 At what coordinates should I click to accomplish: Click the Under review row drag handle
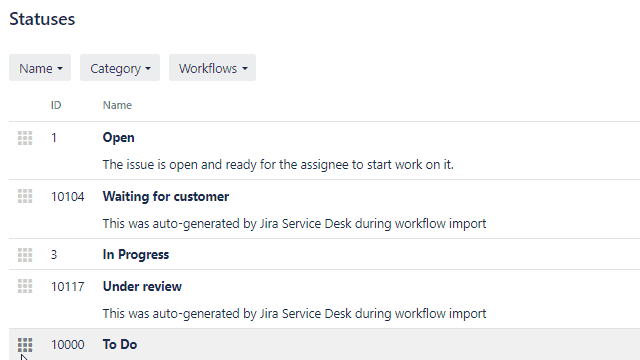[25, 286]
